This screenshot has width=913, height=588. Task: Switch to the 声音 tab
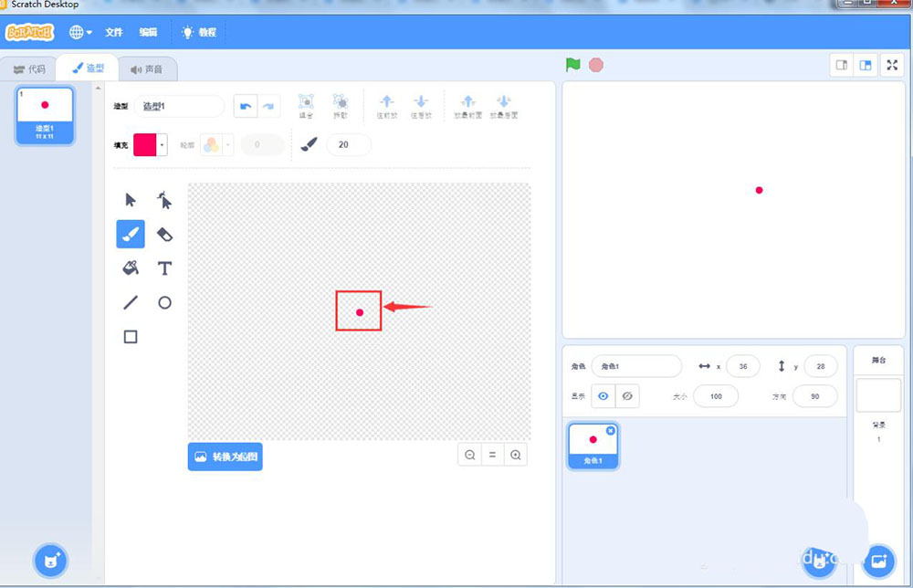click(147, 69)
